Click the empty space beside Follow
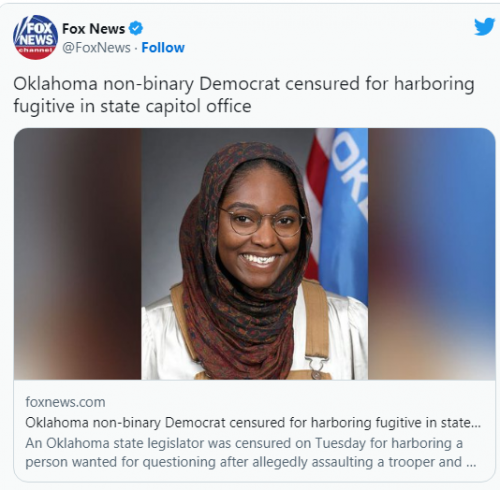Image resolution: width=500 pixels, height=490 pixels. tap(327, 48)
